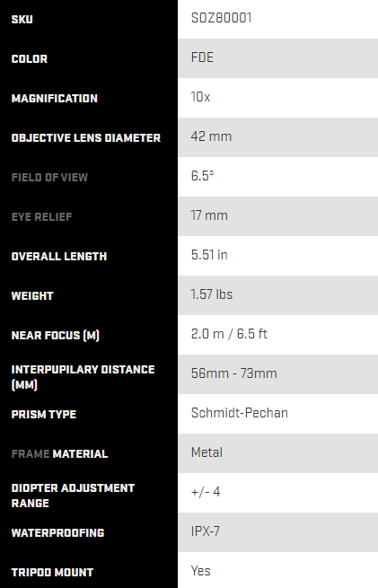Click the 1.57 lbs weight value

pyautogui.click(x=212, y=294)
